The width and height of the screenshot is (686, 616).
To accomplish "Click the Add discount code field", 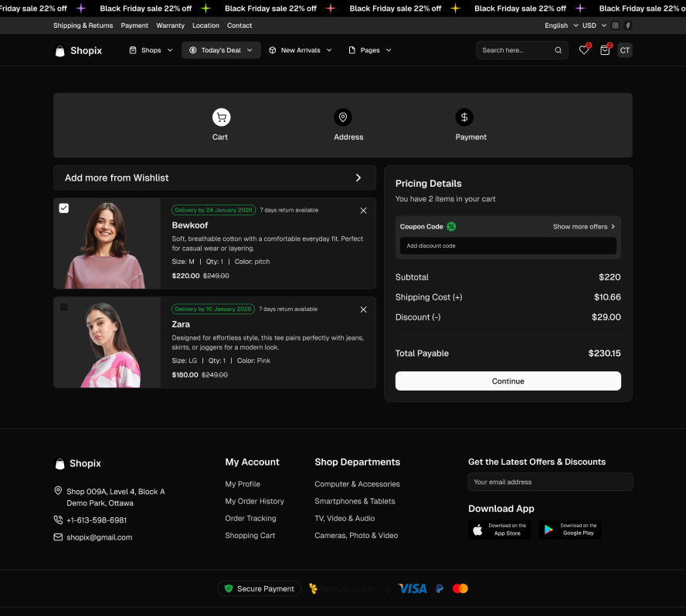I will pos(508,246).
